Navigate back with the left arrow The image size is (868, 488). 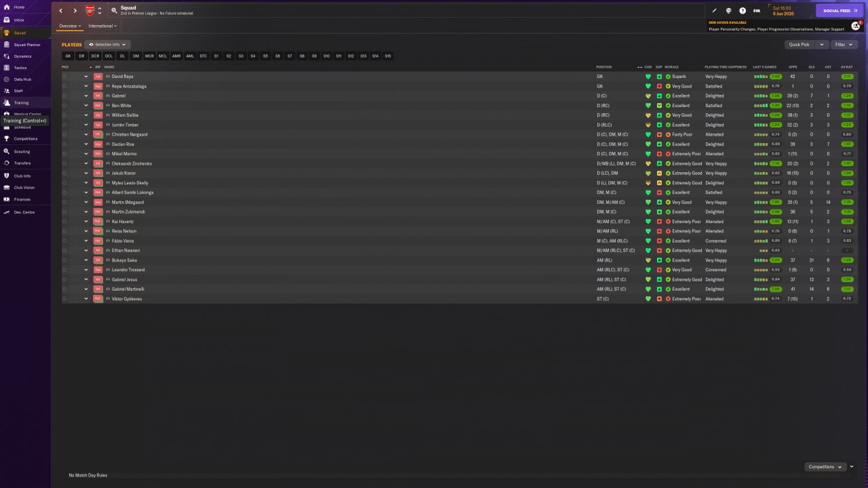(x=60, y=11)
